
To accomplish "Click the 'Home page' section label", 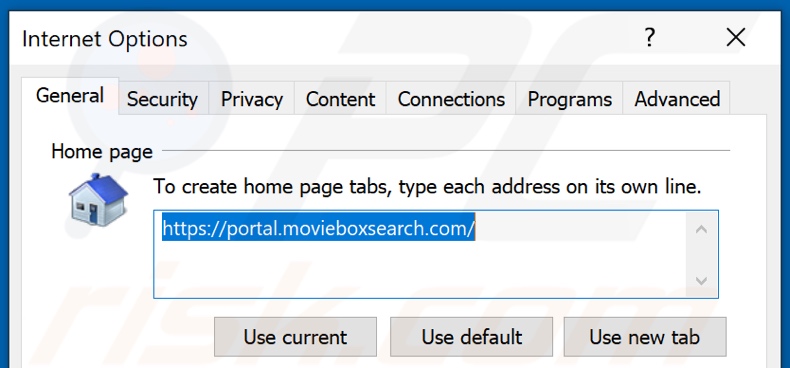I will click(102, 151).
